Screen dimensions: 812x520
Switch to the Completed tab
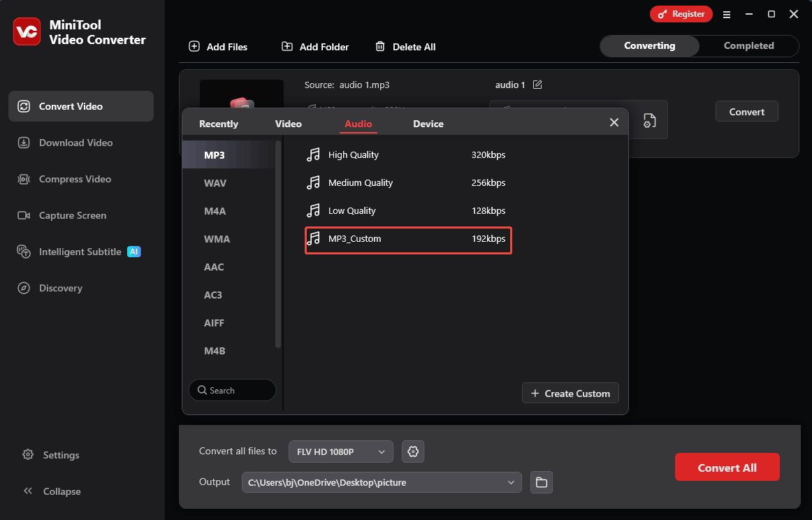749,45
